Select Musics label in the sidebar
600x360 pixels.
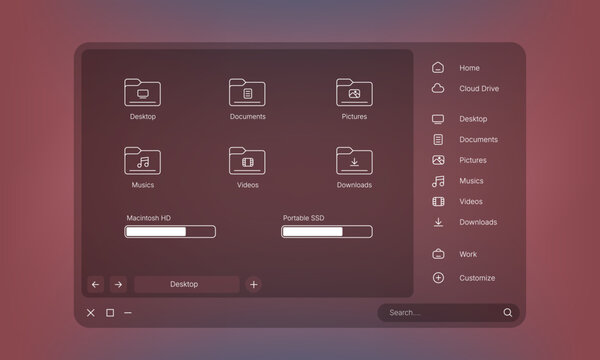pos(471,181)
